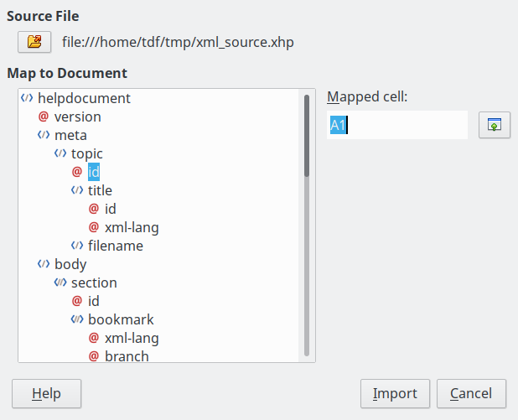Click the Mapped cell input field

[x=397, y=126]
